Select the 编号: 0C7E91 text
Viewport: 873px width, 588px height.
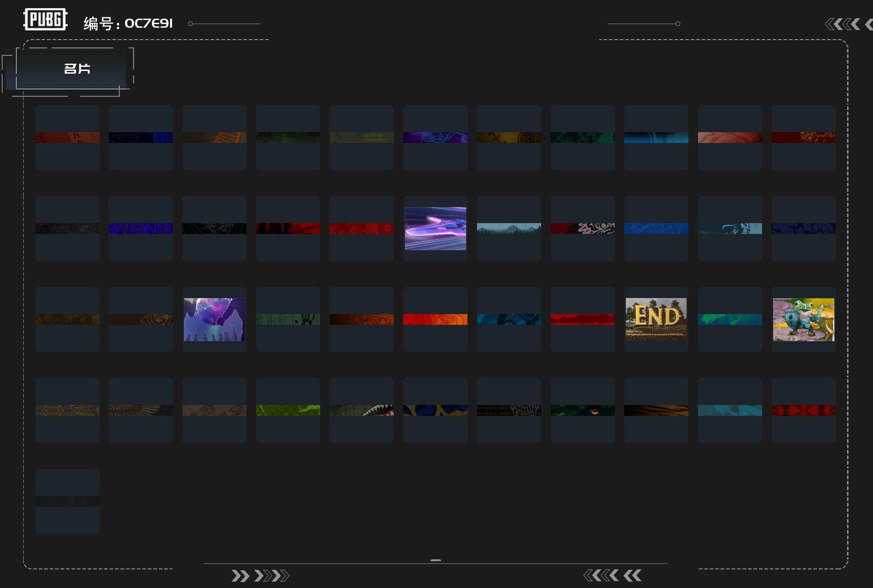pyautogui.click(x=128, y=23)
